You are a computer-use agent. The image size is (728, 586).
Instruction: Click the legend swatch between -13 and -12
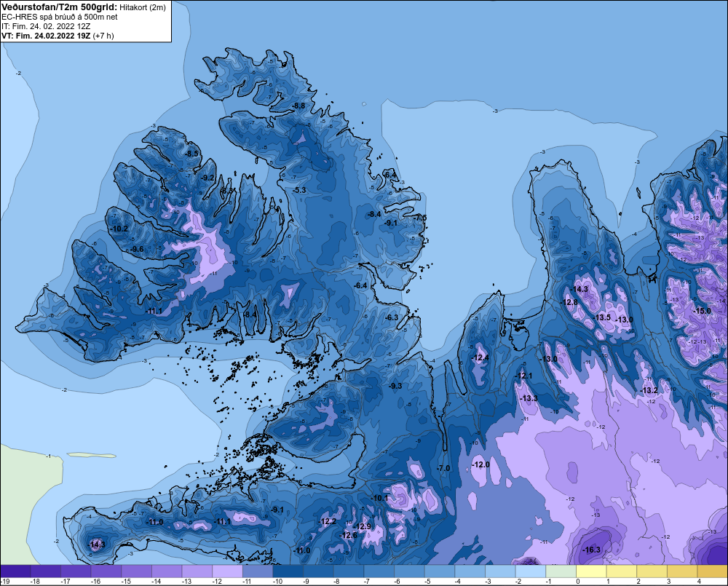pos(197,571)
